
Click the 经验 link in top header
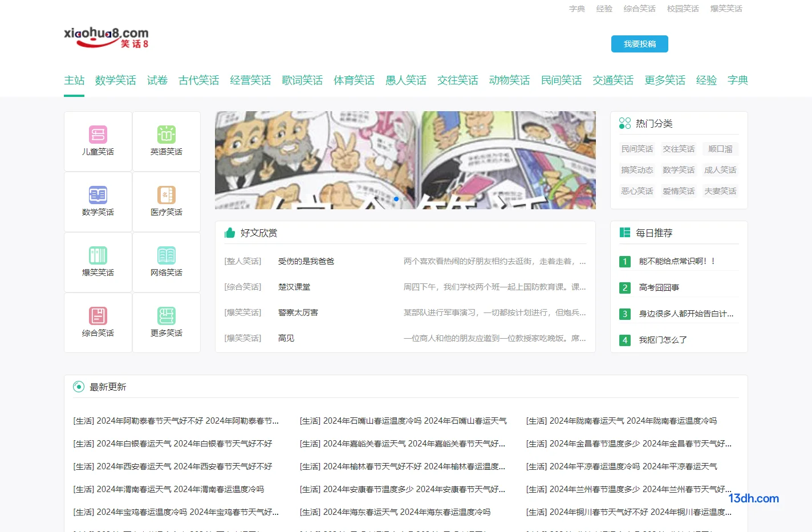[x=604, y=9]
